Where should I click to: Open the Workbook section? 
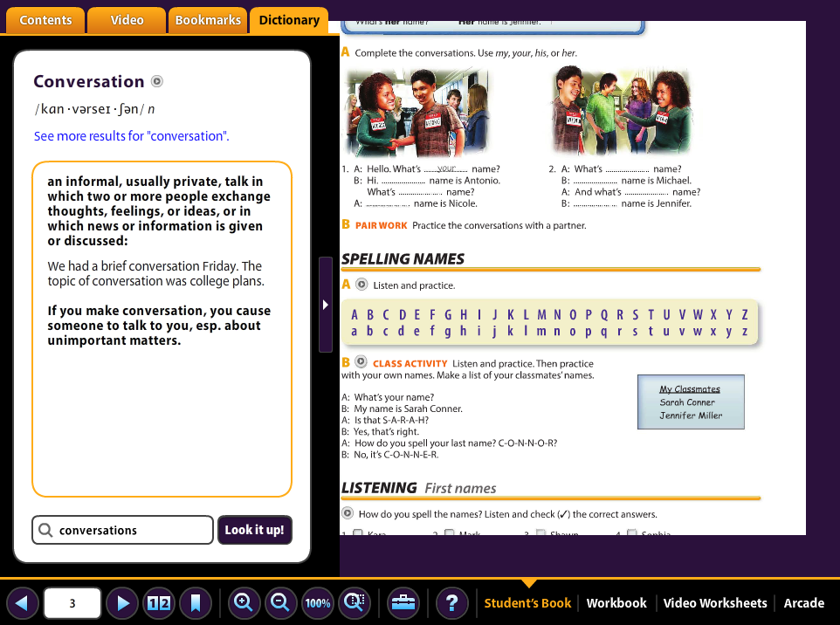[x=616, y=602]
